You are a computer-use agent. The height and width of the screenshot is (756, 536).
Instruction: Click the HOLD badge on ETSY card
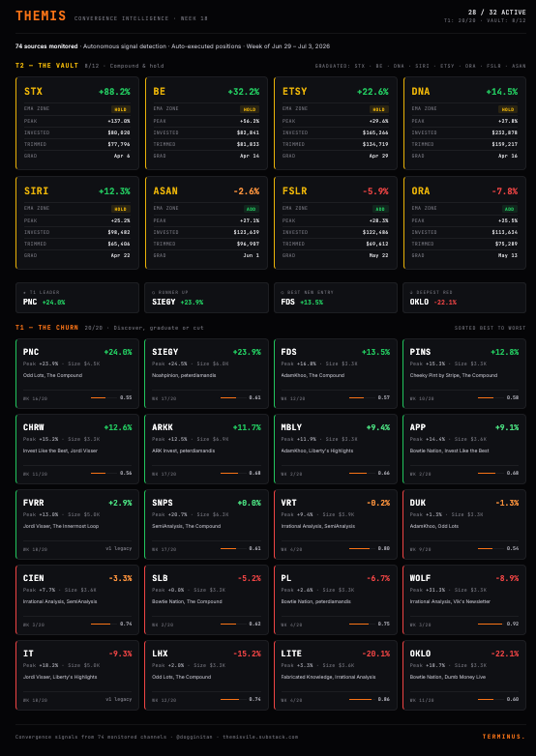(378, 109)
